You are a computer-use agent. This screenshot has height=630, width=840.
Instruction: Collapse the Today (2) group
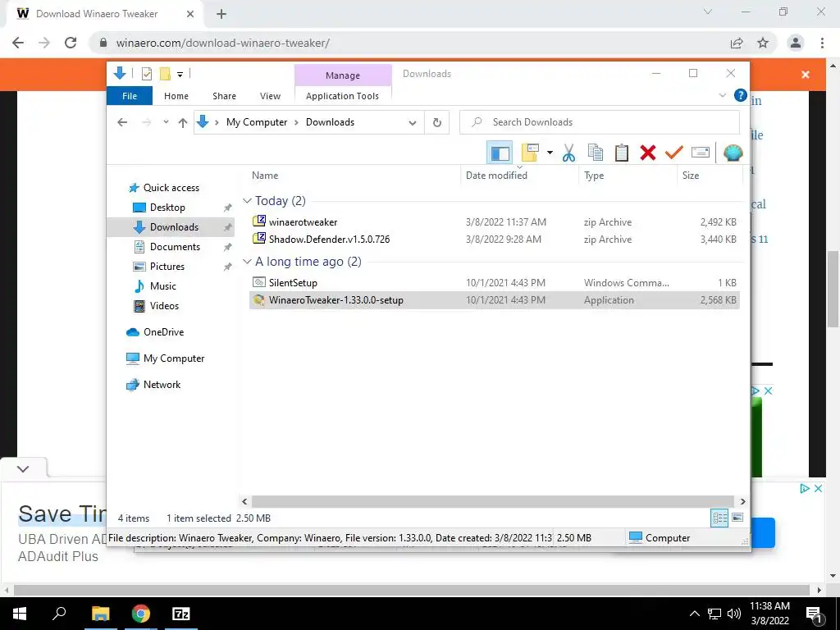click(x=247, y=200)
